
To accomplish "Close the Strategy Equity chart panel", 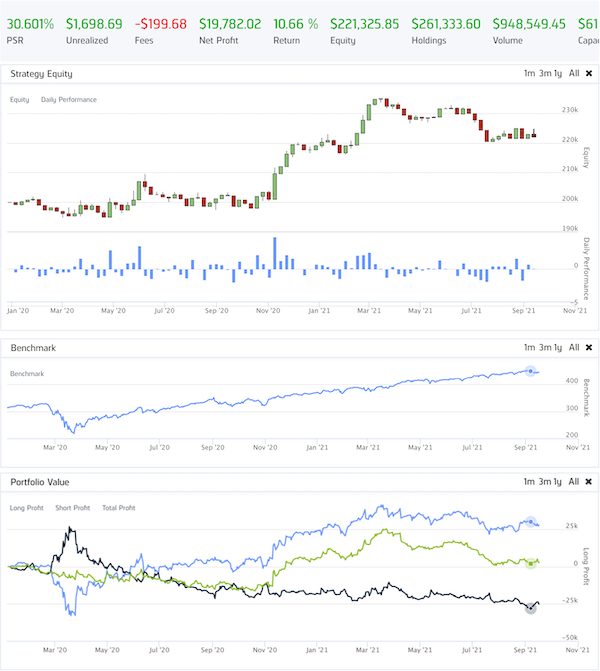I will [588, 74].
